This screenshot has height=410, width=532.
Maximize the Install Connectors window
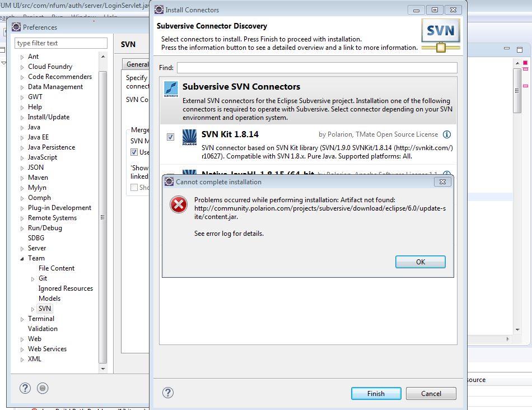435,10
